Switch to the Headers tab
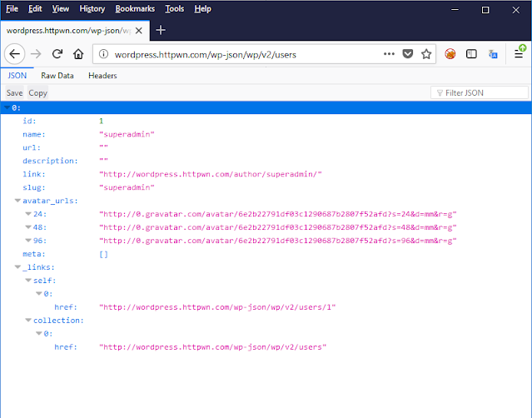The height and width of the screenshot is (418, 532). click(102, 75)
